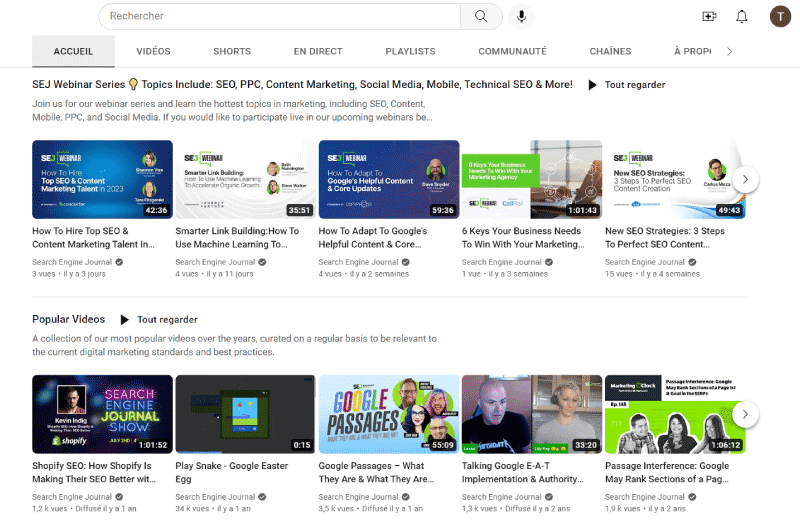Image resolution: width=800 pixels, height=530 pixels.
Task: Open the EN DIRECT tab
Action: click(318, 52)
